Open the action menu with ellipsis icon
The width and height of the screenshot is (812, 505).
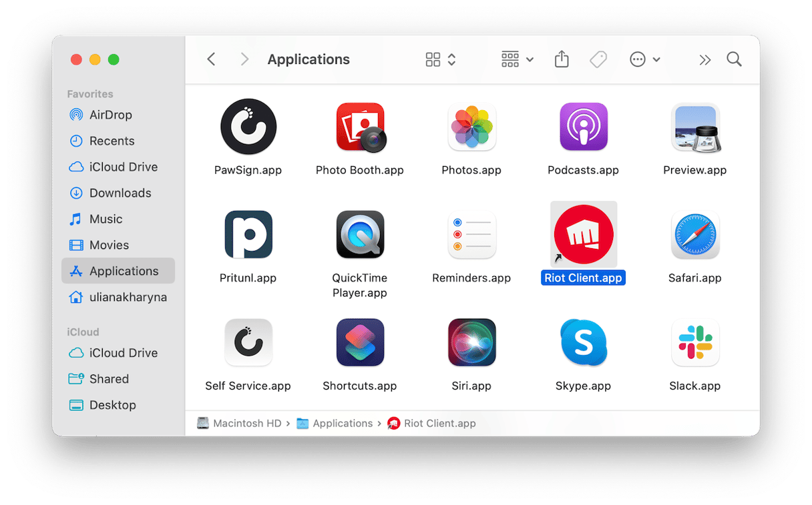(x=645, y=59)
